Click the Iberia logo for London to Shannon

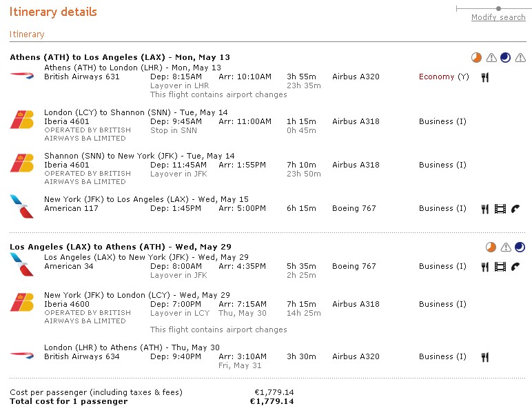click(x=22, y=120)
